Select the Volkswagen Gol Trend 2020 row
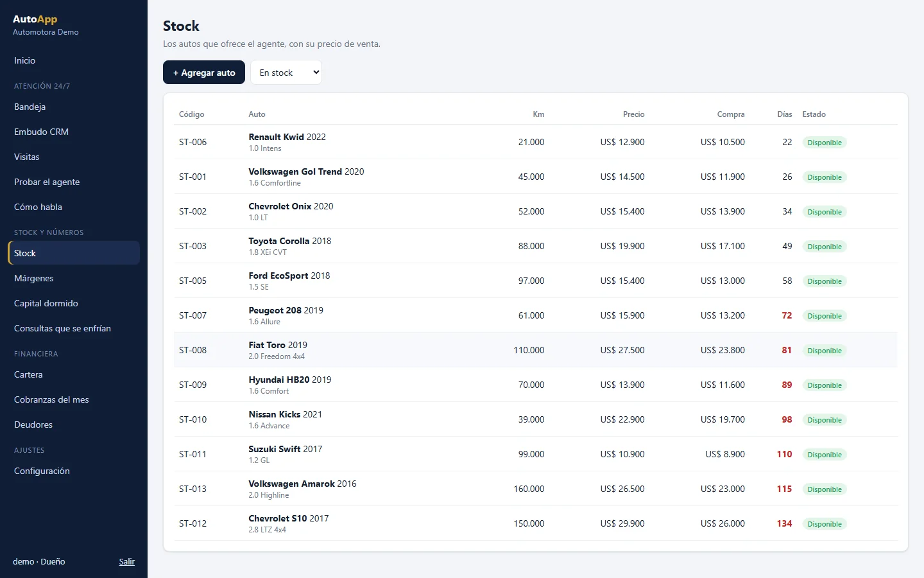 [536, 177]
